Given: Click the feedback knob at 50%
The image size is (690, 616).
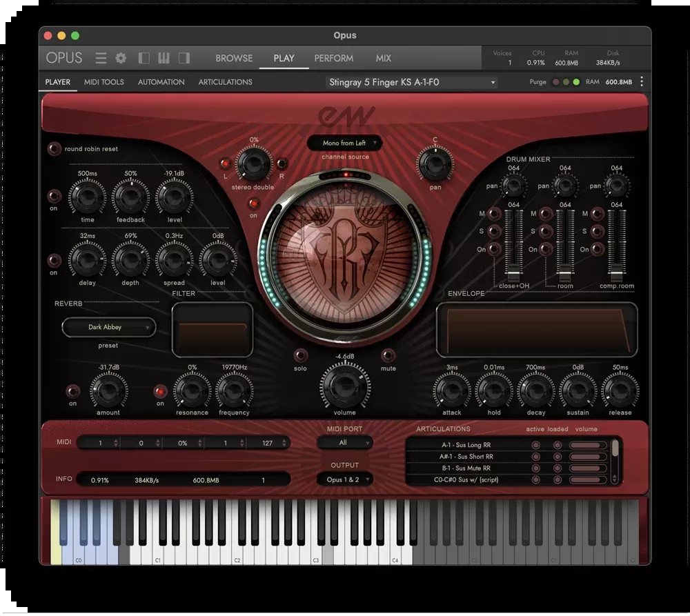Looking at the screenshot, I should (x=130, y=197).
